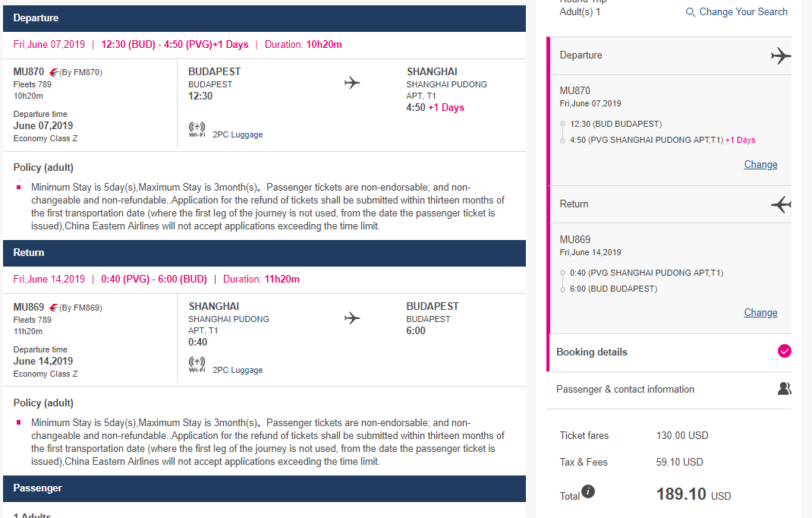The image size is (812, 518).
Task: Click China Eastern logo beside MU870
Action: [x=53, y=72]
